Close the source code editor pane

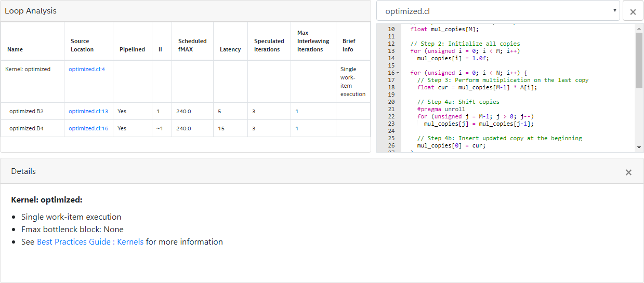click(x=633, y=11)
